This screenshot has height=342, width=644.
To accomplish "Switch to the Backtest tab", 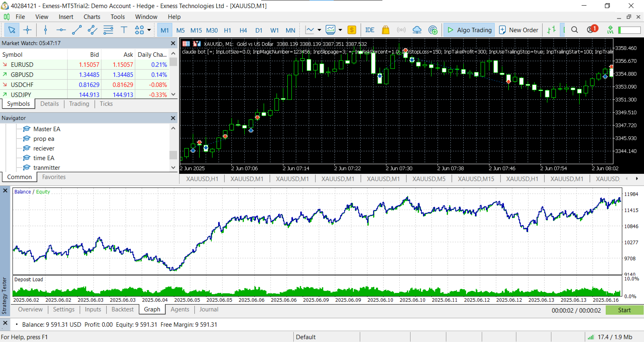I will click(x=122, y=309).
